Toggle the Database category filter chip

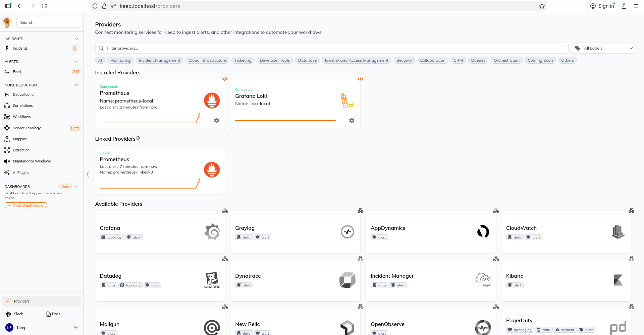[307, 60]
